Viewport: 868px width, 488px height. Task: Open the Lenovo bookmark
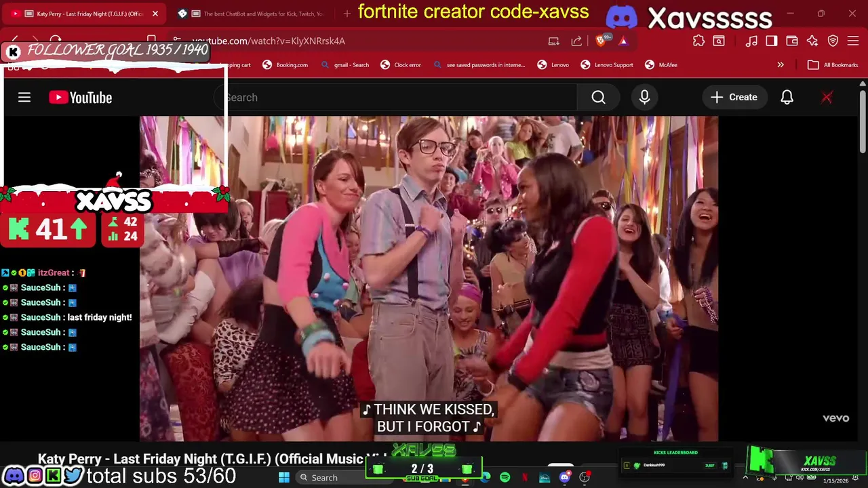(x=553, y=65)
